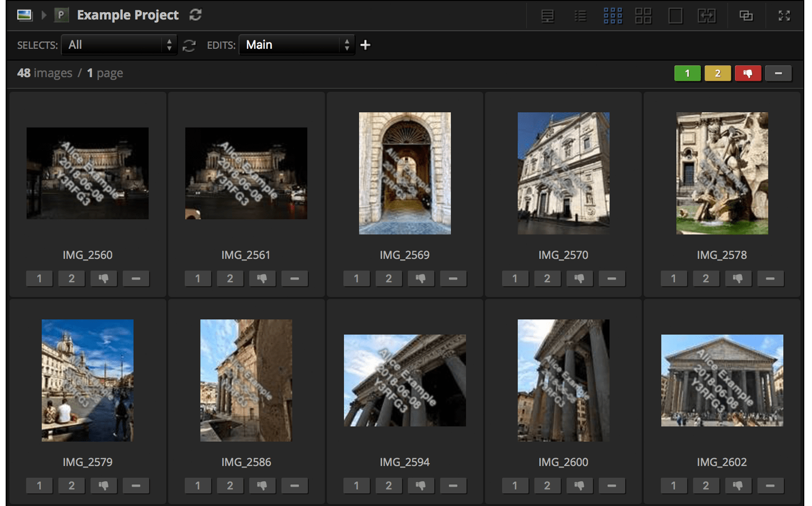Image resolution: width=812 pixels, height=506 pixels.
Task: Click the Example Project P icon
Action: pos(61,15)
